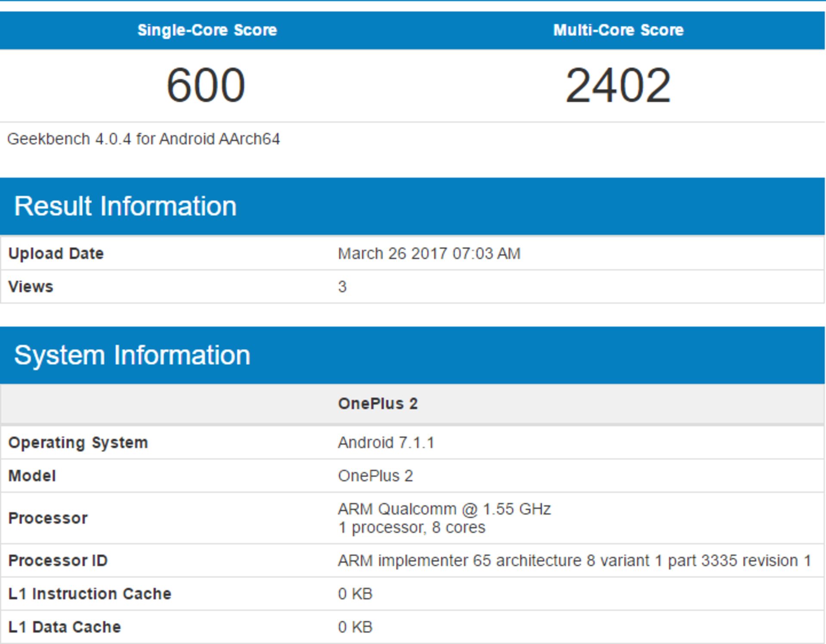Viewport: 826px width, 644px height.
Task: Click the 1 processor, 8 cores text
Action: [x=411, y=527]
